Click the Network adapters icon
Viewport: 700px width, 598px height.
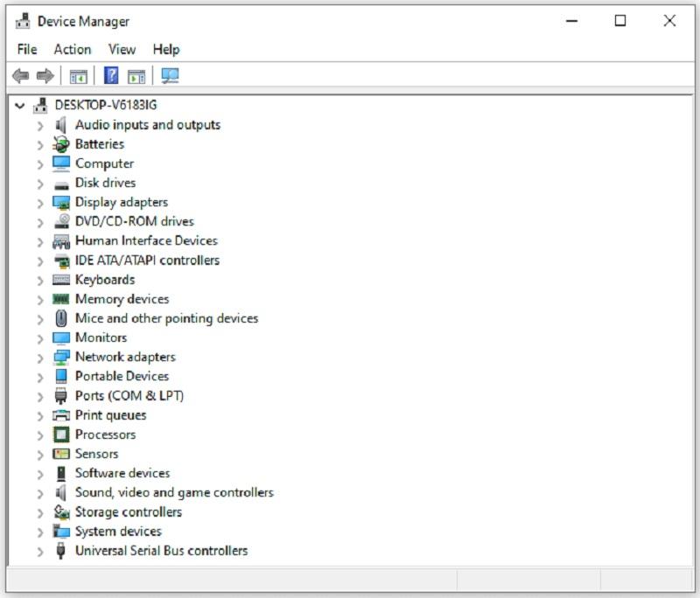[x=60, y=357]
